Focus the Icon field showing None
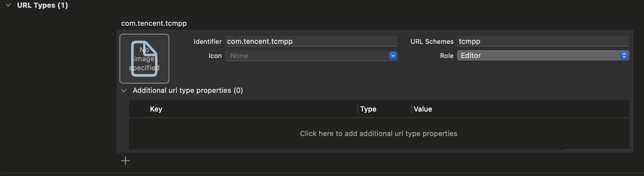This screenshot has height=176, width=644. tap(307, 56)
